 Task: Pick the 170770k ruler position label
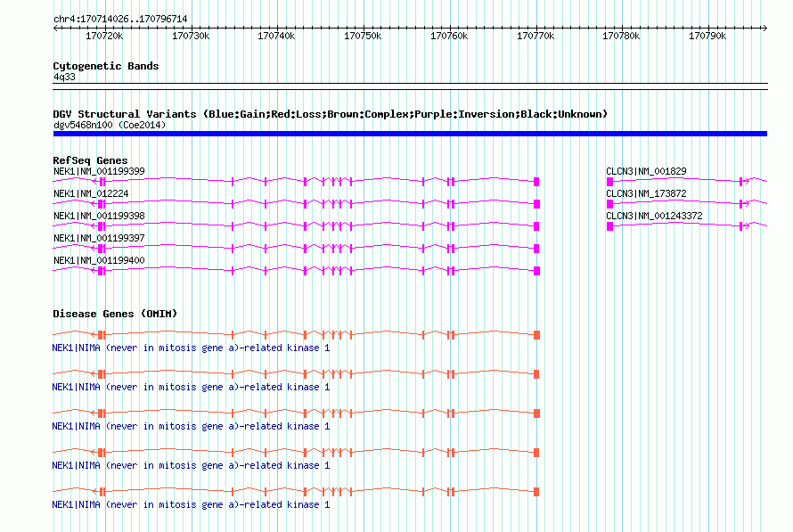(535, 36)
